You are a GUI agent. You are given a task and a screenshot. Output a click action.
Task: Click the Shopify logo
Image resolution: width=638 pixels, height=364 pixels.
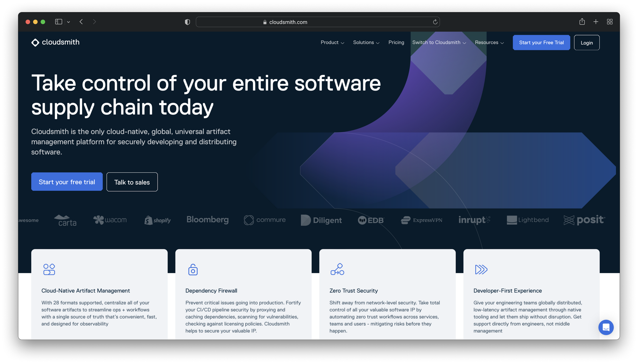158,220
